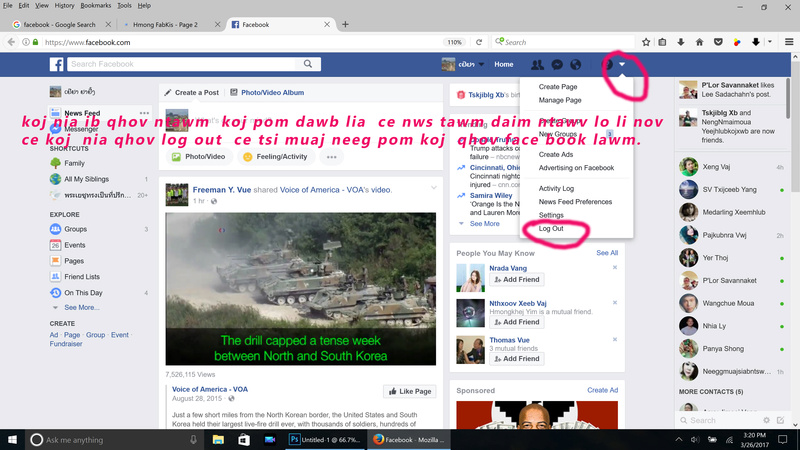Click the Feeling/Activity button

pyautogui.click(x=275, y=157)
